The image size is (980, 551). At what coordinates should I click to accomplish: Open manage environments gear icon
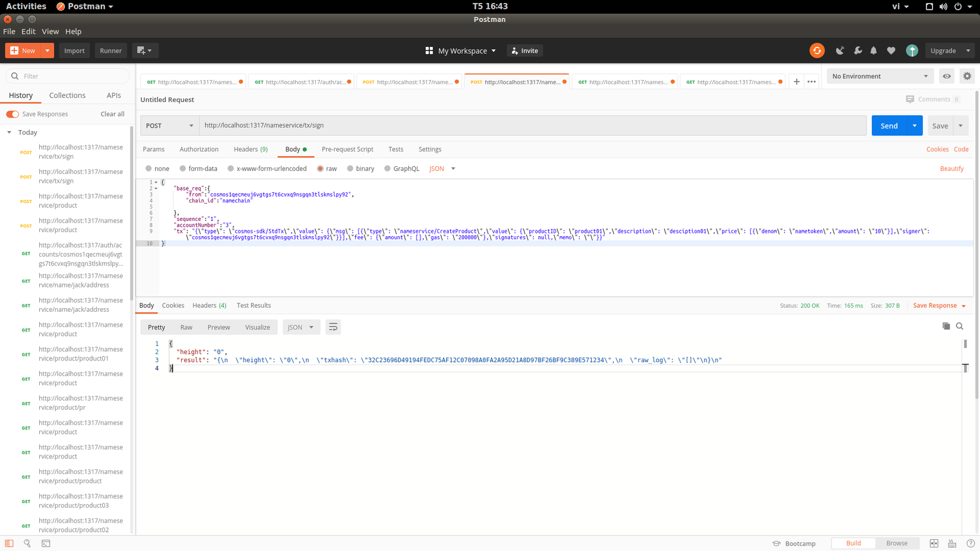(x=967, y=76)
